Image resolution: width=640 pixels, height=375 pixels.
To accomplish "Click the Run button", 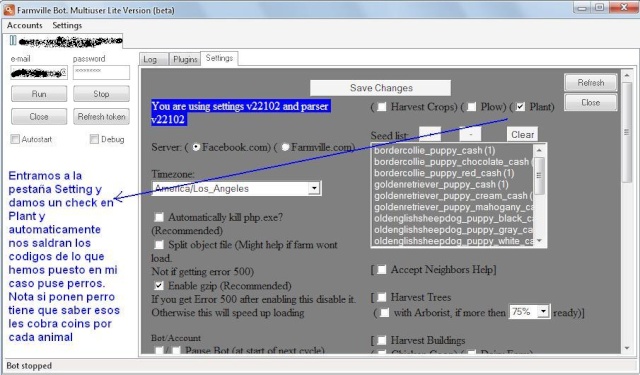I will point(39,94).
